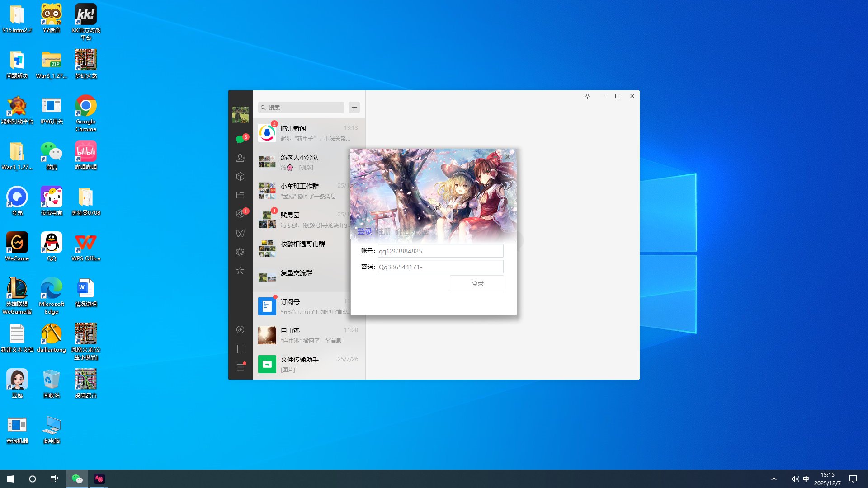This screenshot has height=488, width=868.
Task: Expand hidden system tray icons chevron
Action: pos(774,479)
